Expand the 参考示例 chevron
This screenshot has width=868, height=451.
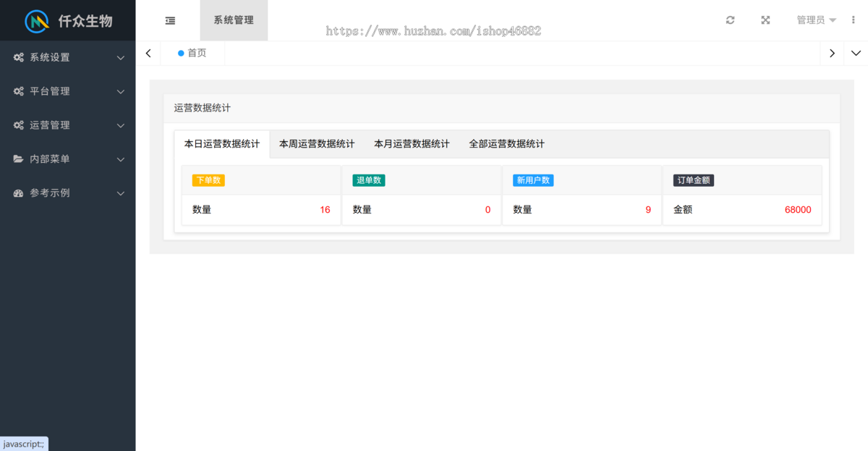[x=121, y=194]
